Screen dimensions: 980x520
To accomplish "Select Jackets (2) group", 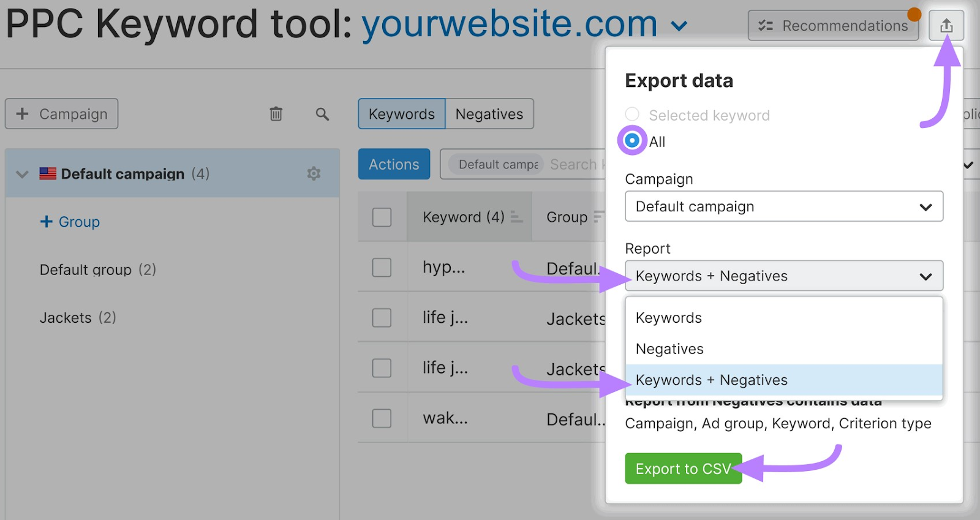I will (x=78, y=317).
